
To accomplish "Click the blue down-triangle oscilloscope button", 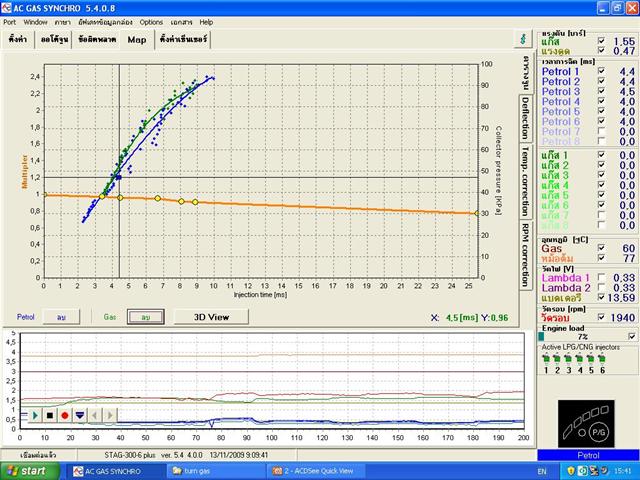I will click(x=80, y=414).
